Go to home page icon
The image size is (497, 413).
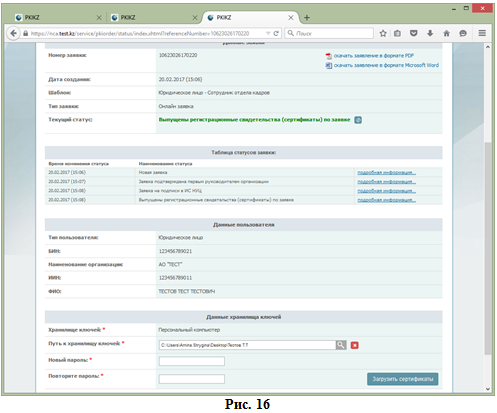pyautogui.click(x=446, y=33)
